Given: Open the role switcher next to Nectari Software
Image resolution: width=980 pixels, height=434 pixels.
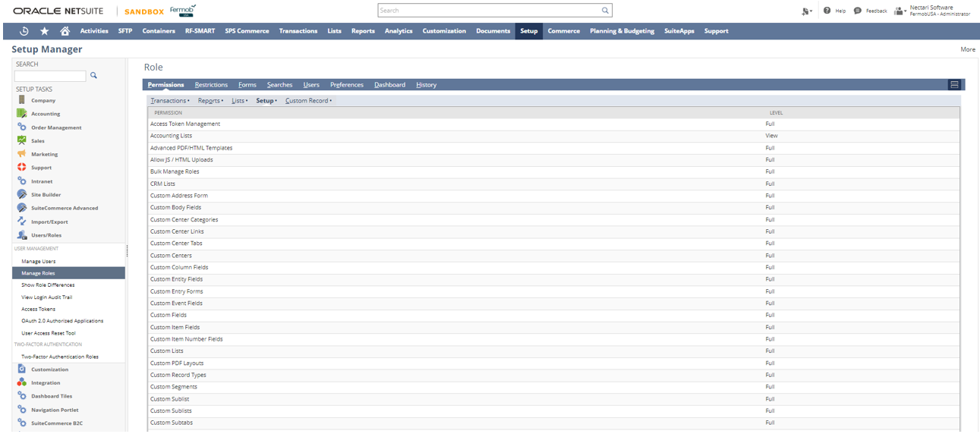Looking at the screenshot, I should coord(900,11).
